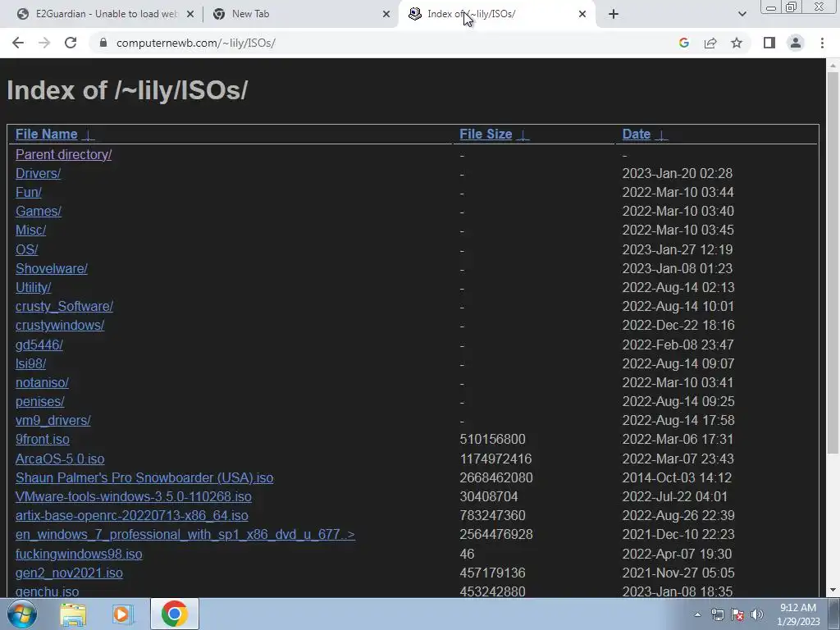Download 9front.iso

pos(43,440)
